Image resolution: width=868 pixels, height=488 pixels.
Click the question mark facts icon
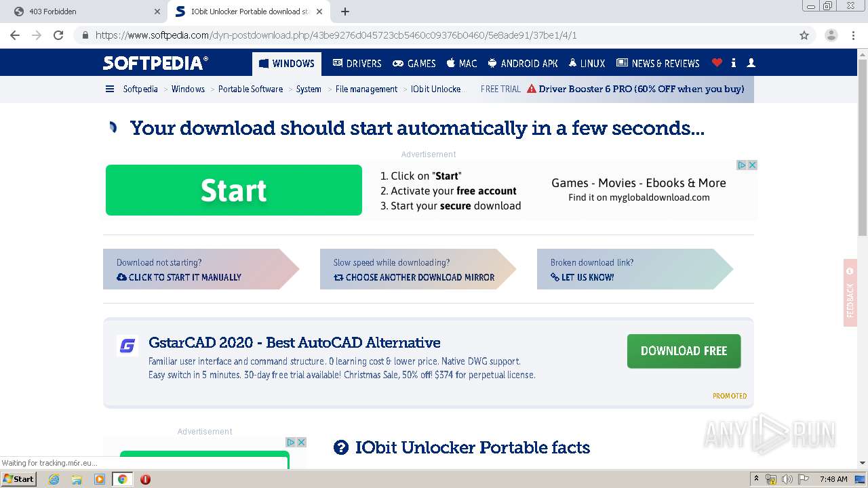pos(341,447)
